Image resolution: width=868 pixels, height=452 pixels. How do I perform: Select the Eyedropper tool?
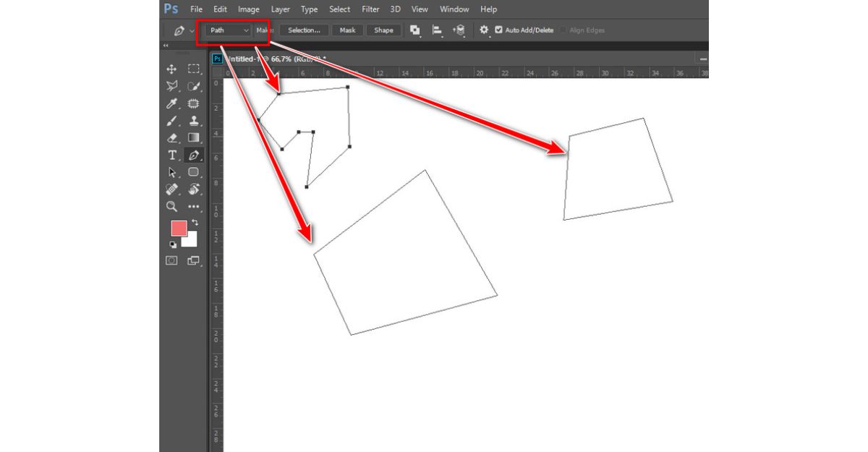tap(171, 103)
